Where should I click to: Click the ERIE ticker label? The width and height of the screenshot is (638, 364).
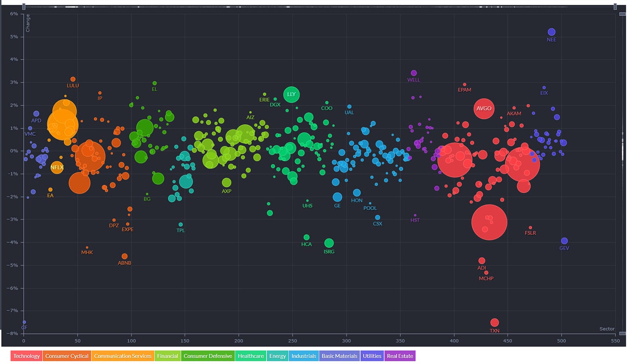coord(265,99)
